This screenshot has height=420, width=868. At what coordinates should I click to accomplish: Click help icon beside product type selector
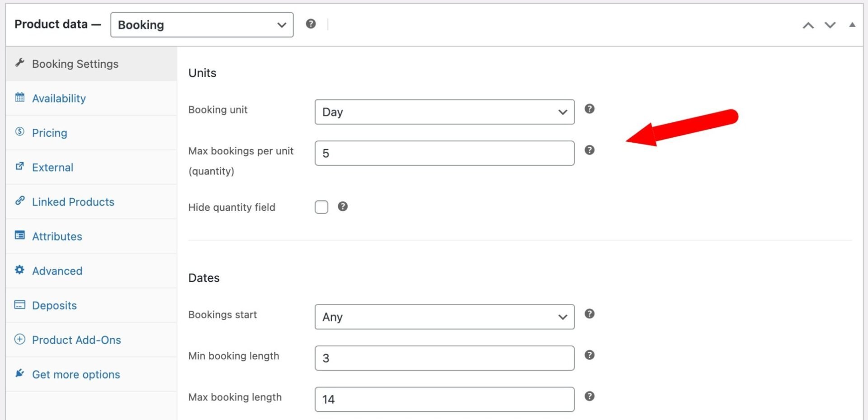311,24
